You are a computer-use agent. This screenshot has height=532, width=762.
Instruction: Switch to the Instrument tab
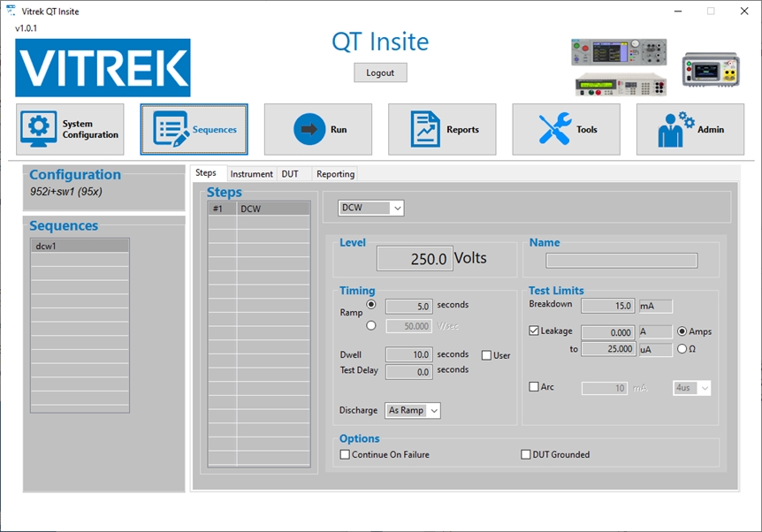coord(251,174)
